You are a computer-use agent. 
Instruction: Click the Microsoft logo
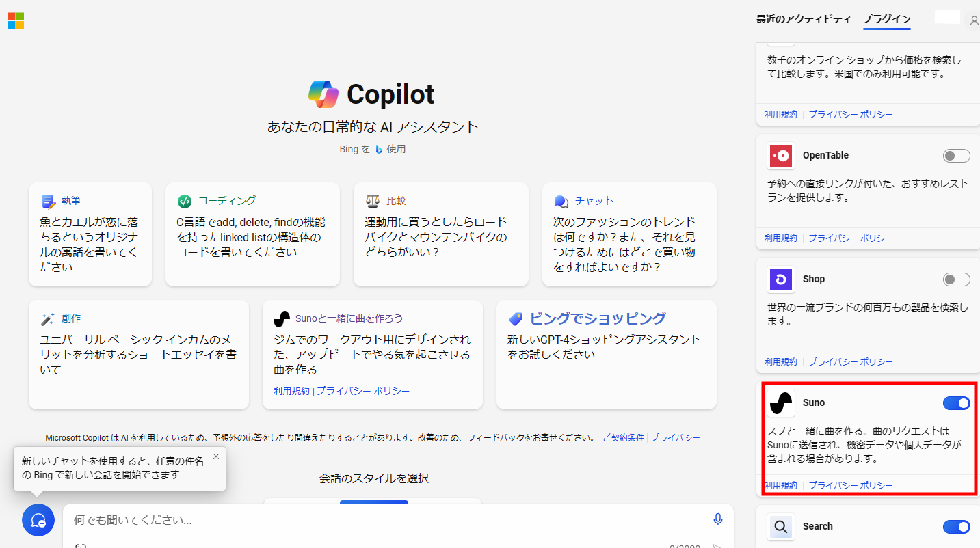point(16,20)
